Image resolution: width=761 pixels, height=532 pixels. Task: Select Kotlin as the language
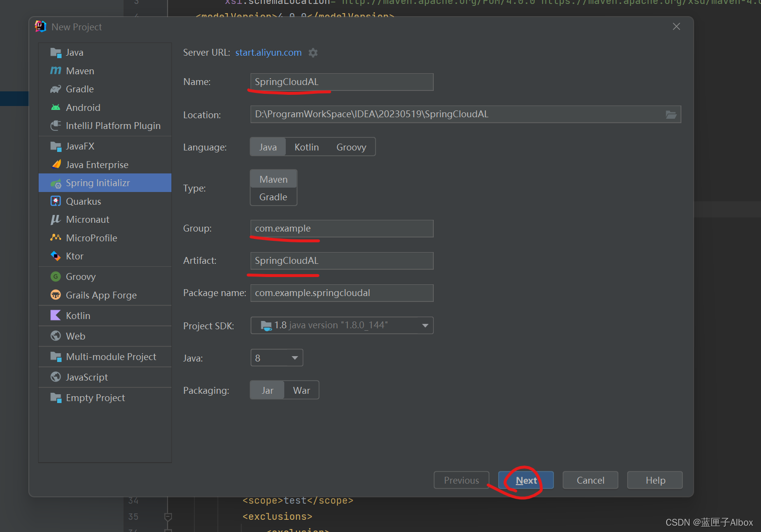(306, 147)
